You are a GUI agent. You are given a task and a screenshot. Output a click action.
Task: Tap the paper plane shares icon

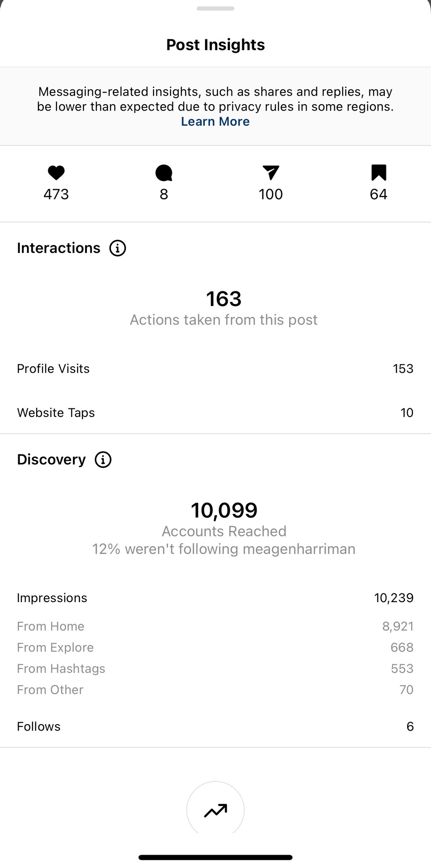pos(271,173)
